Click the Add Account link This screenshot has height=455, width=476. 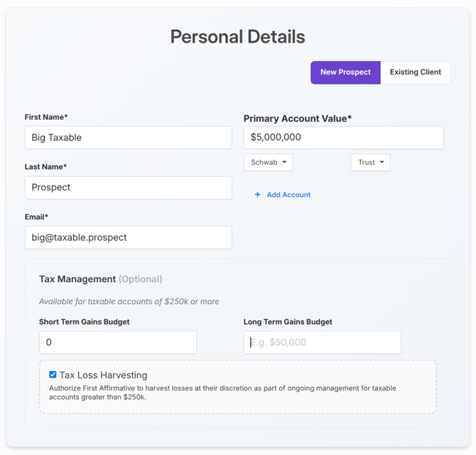point(288,194)
